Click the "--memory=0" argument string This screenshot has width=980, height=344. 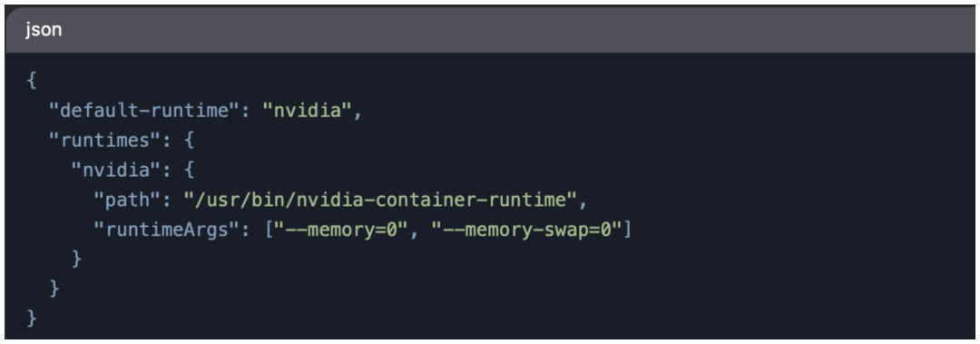point(343,230)
